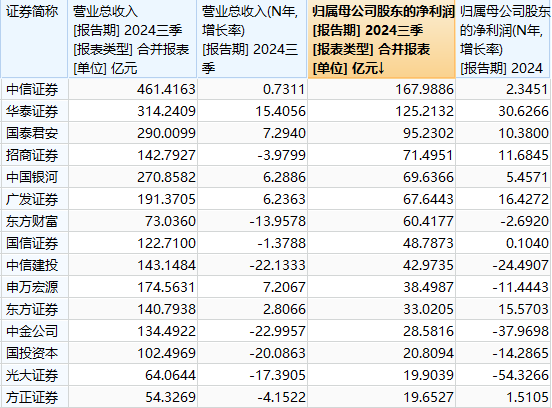Click the 营业总收入 亿元 column header
This screenshot has height=408, width=552.
pyautogui.click(x=133, y=39)
